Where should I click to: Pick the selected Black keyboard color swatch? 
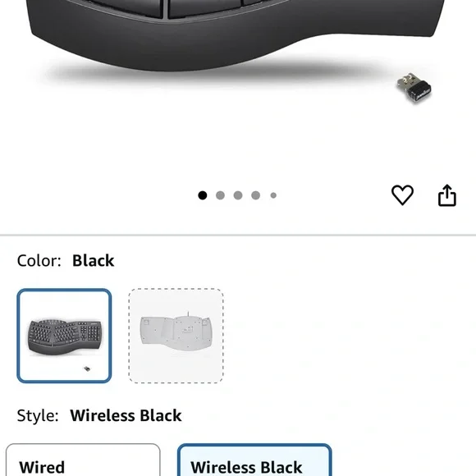[64, 336]
